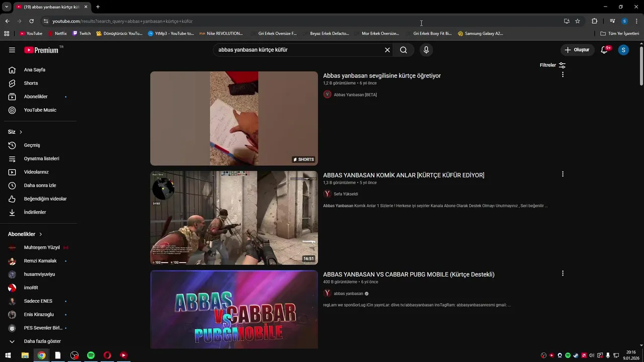The height and width of the screenshot is (362, 644).
Task: Click the volume speaker tray icon
Action: point(592,355)
